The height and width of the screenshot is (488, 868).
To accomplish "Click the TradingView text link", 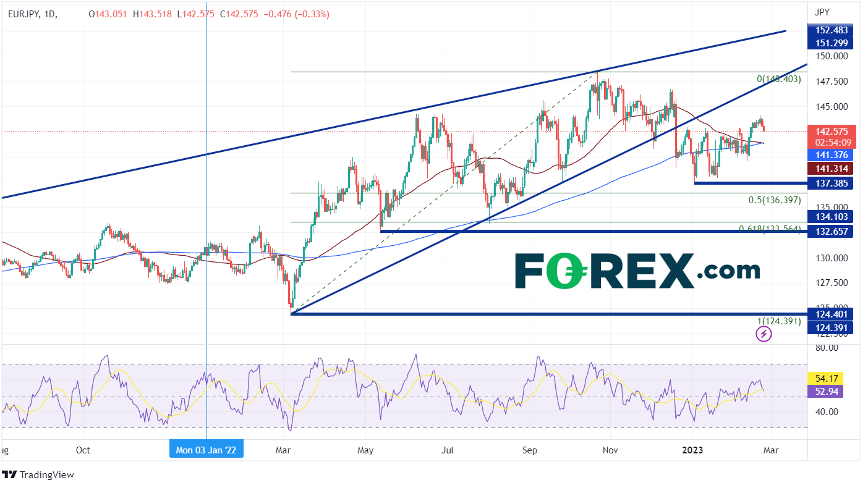I will (46, 474).
